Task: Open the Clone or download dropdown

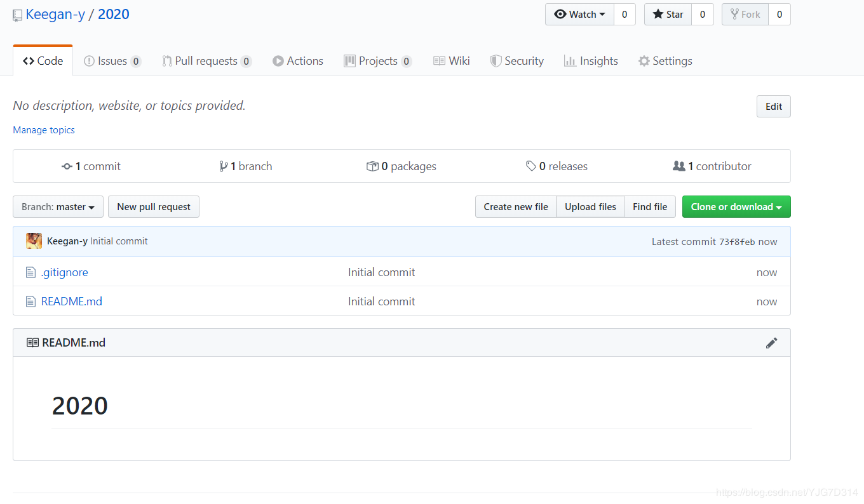Action: point(736,207)
